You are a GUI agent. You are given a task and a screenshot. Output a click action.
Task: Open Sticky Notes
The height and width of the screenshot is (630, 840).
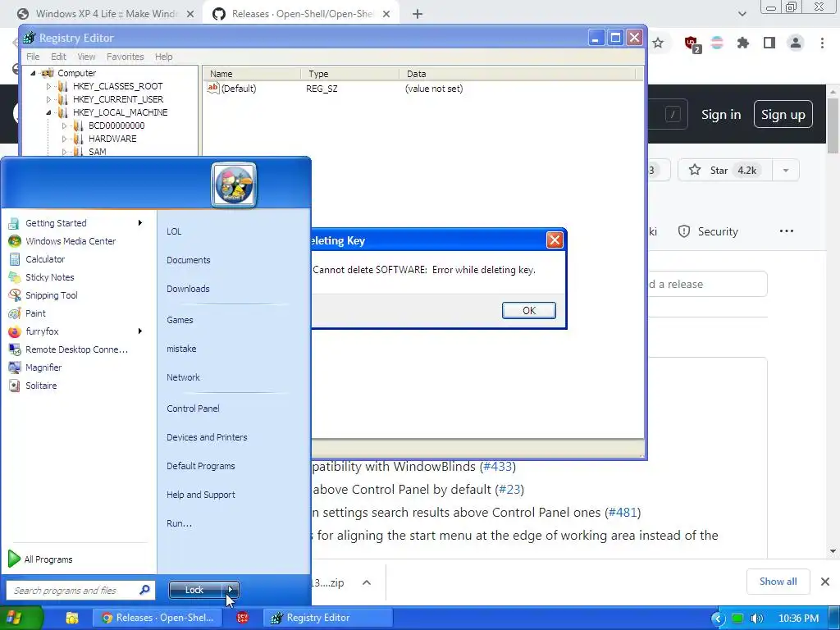[x=49, y=277]
